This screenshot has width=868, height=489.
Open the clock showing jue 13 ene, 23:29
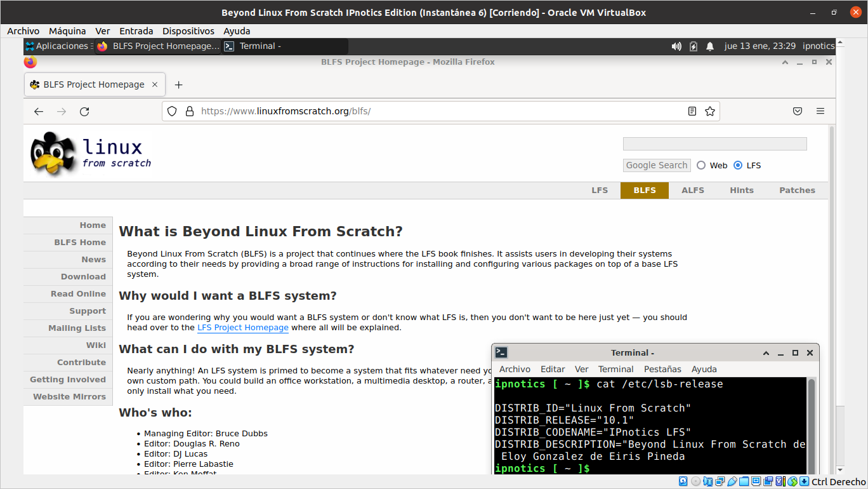click(x=760, y=46)
